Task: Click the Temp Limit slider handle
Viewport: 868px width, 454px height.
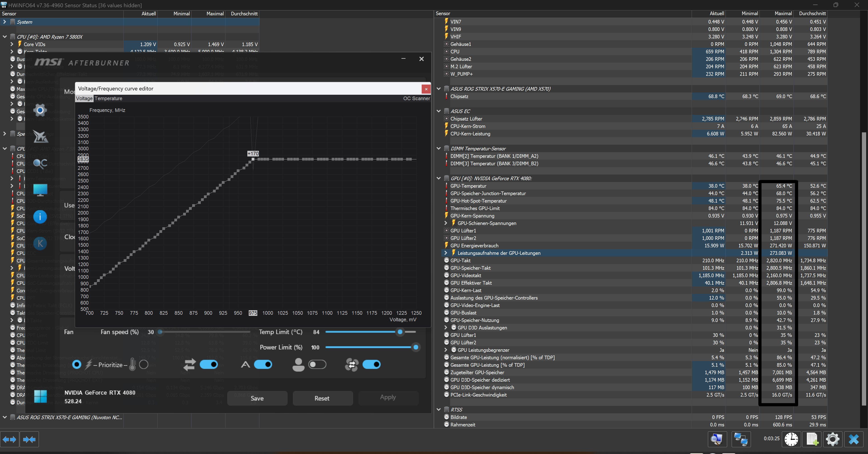Action: (x=400, y=332)
